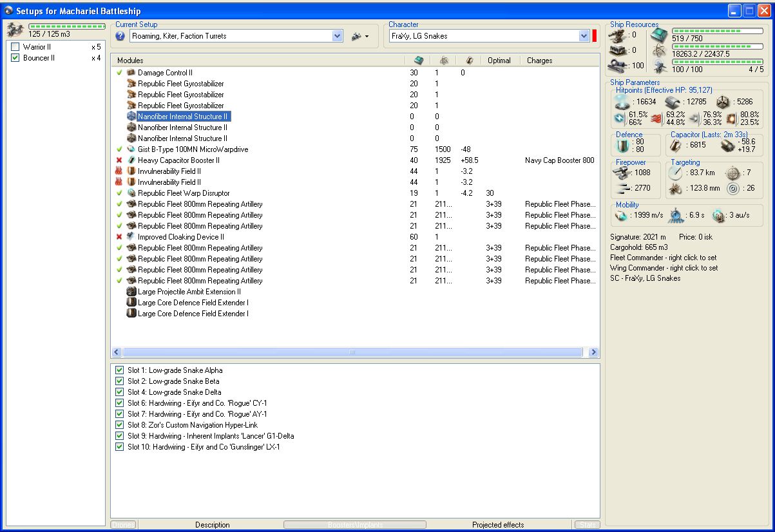Viewport: 775px width, 532px height.
Task: Click the red bar next to Character dropdown
Action: point(595,36)
